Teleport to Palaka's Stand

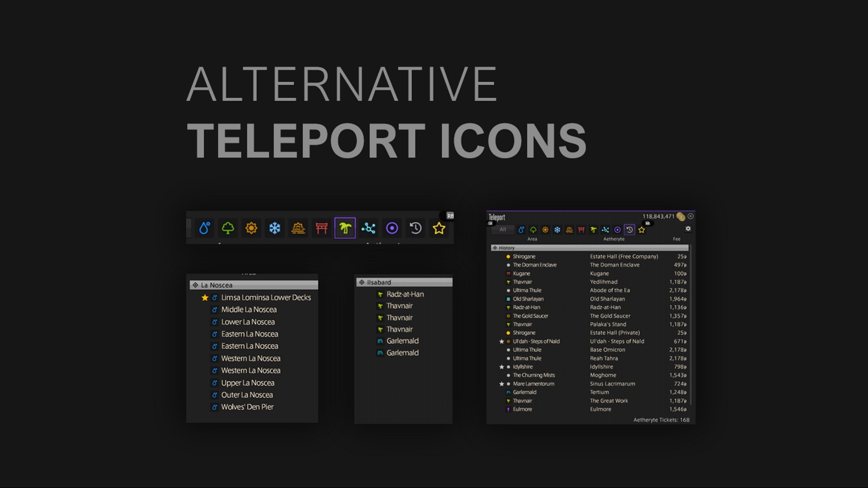(x=608, y=324)
